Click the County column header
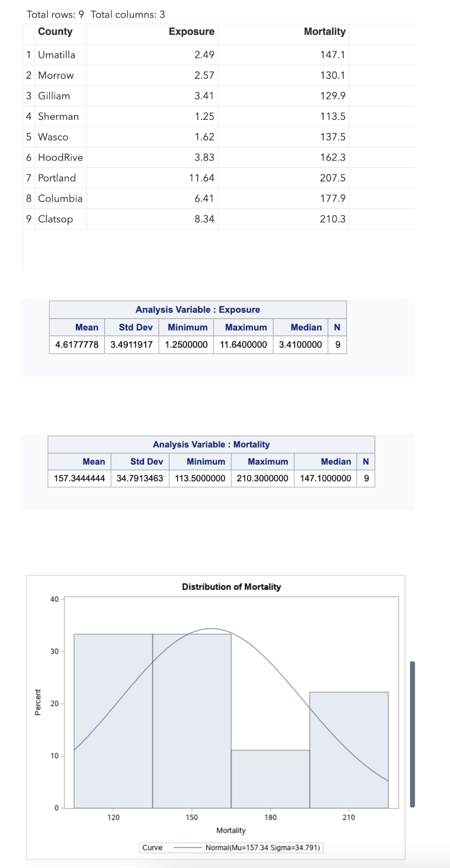Image resolution: width=450 pixels, height=868 pixels. point(55,32)
